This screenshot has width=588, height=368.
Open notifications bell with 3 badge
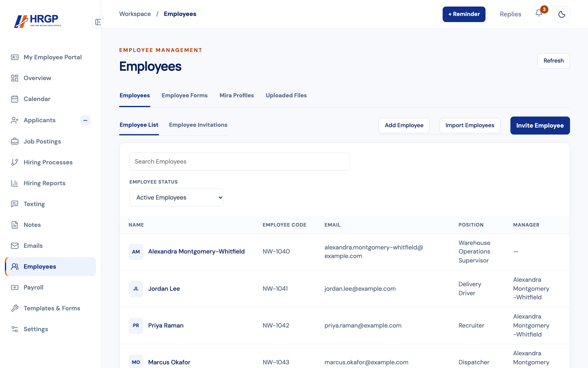point(539,13)
